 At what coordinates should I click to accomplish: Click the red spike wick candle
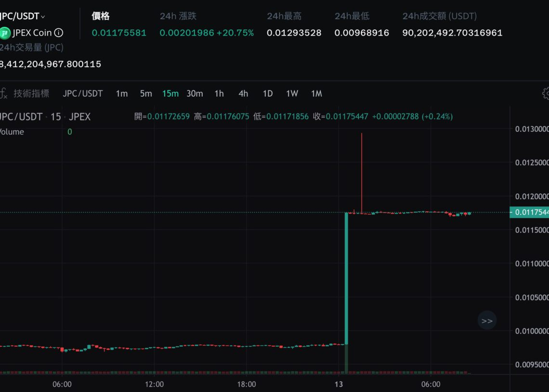click(362, 173)
